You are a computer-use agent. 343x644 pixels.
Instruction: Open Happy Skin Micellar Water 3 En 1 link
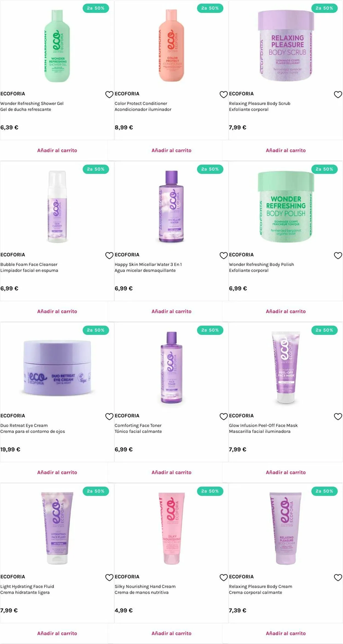click(148, 264)
